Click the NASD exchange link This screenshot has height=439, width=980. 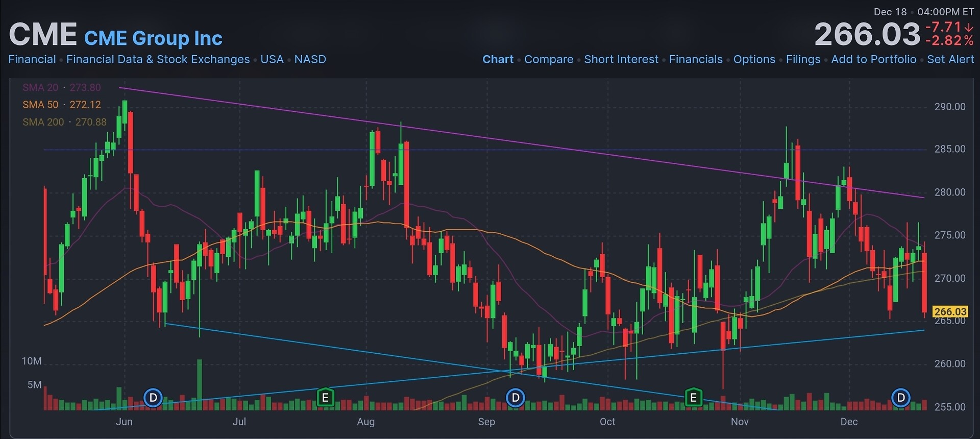click(310, 59)
